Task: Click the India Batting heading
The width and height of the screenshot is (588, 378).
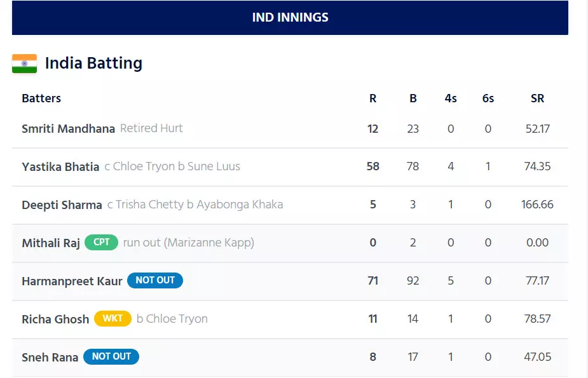Action: point(93,64)
